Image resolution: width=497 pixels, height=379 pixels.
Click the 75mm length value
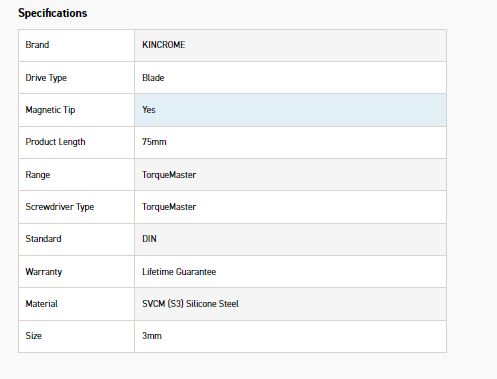pos(154,142)
